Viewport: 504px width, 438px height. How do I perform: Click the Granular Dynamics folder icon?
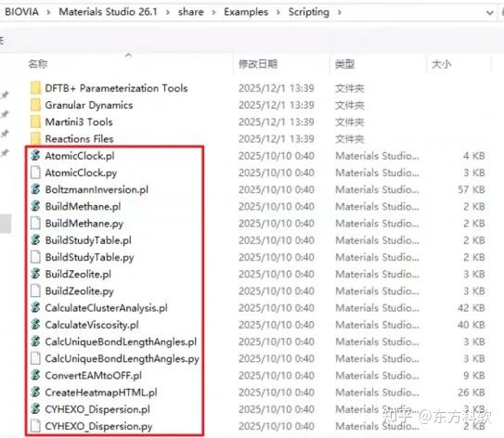pos(35,105)
